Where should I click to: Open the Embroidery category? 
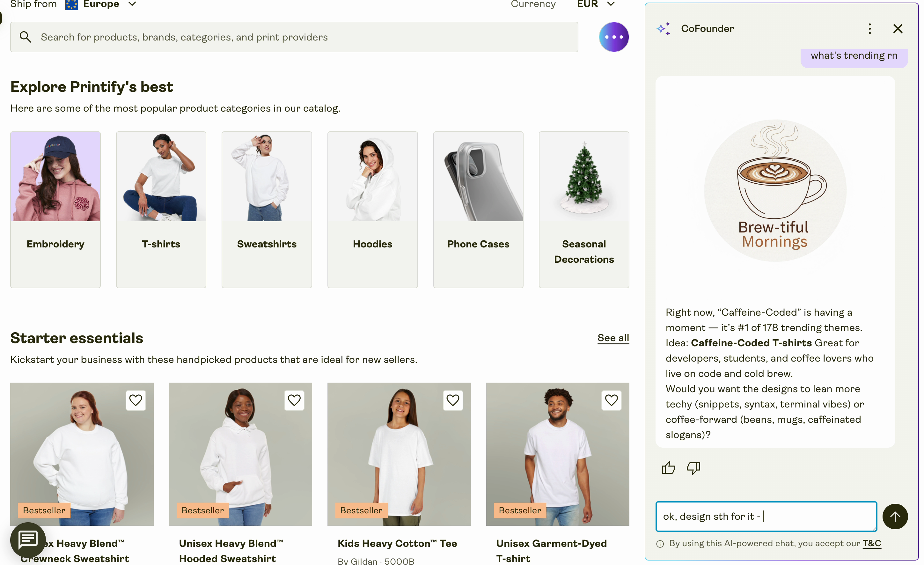(x=55, y=209)
